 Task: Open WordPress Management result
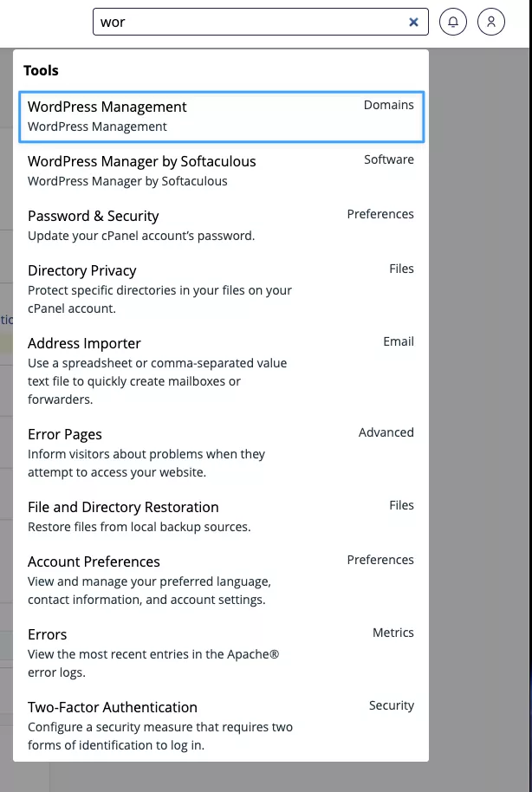107,107
